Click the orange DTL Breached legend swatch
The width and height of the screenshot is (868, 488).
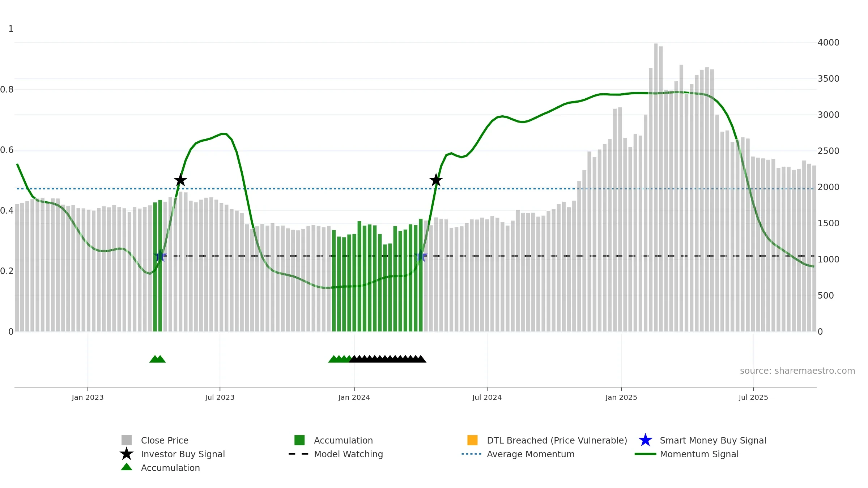click(x=472, y=440)
